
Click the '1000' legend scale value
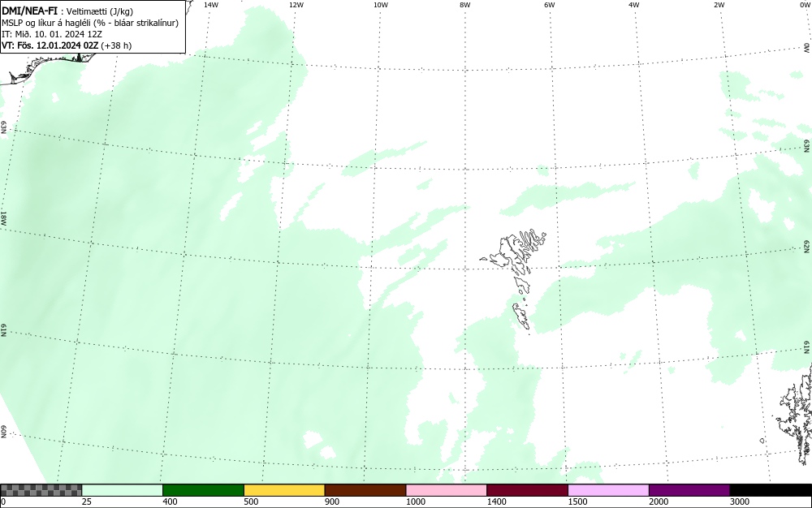coord(415,502)
